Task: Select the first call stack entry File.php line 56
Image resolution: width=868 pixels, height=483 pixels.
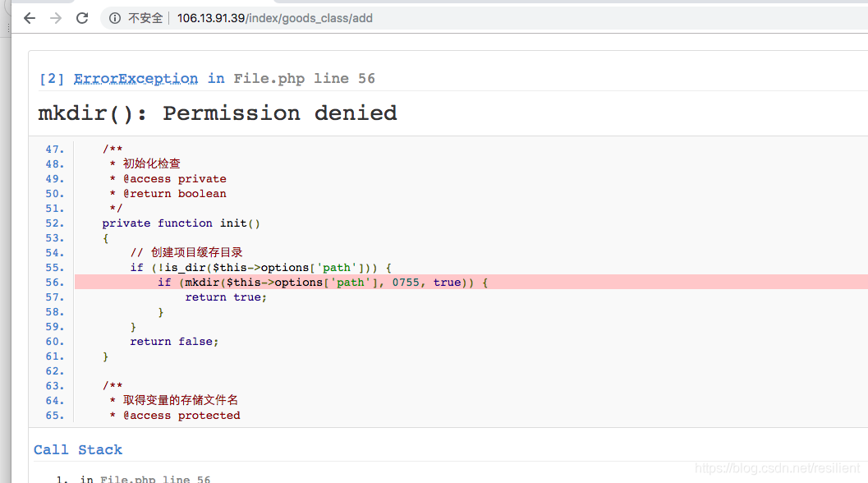Action: tap(155, 479)
